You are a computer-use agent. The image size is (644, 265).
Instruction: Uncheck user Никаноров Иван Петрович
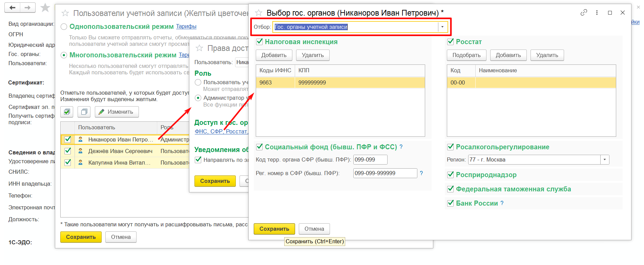click(68, 139)
